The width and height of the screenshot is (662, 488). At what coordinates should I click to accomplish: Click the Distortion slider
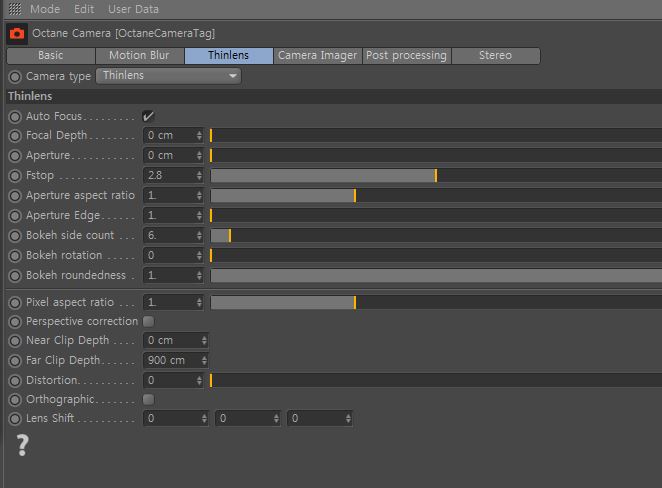(436, 380)
